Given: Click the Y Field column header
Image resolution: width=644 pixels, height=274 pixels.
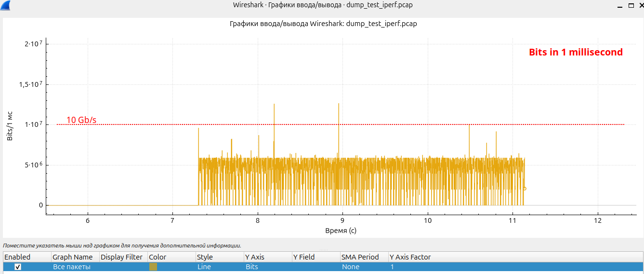Looking at the screenshot, I should pos(316,257).
